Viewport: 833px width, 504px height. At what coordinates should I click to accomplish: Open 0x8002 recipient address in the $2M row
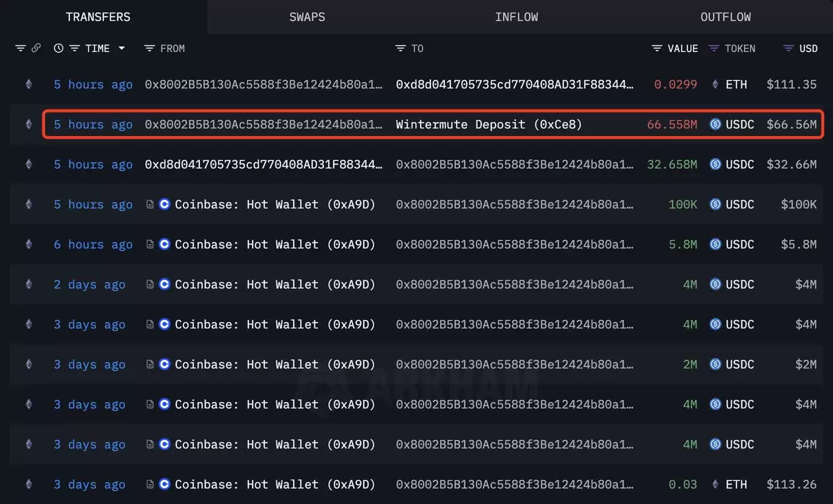point(514,364)
